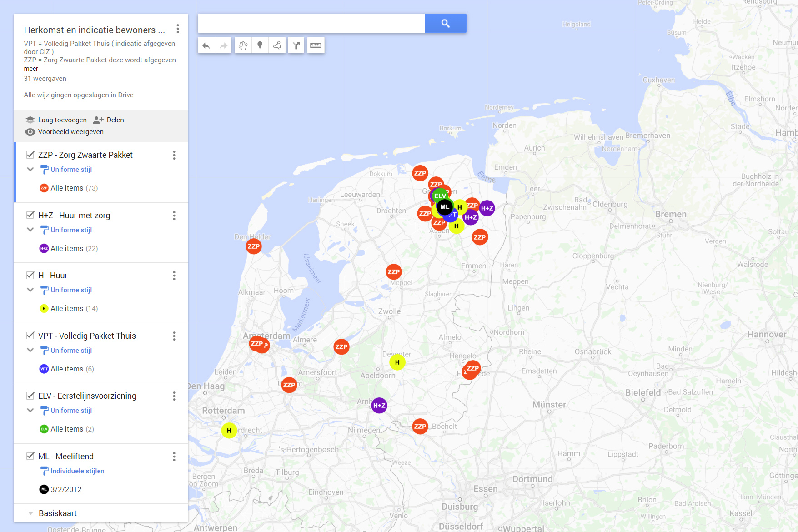This screenshot has width=798, height=532.
Task: Open map options menu beside title
Action: [x=177, y=30]
